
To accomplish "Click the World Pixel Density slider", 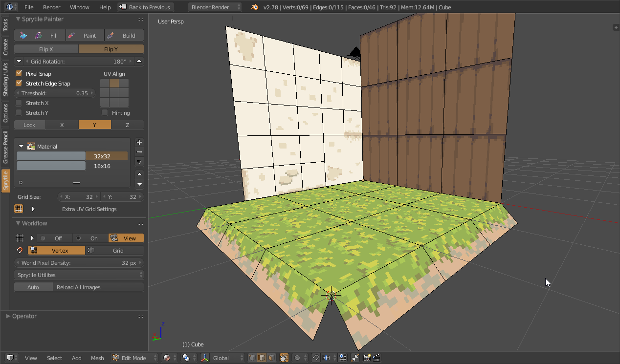I will click(79, 262).
